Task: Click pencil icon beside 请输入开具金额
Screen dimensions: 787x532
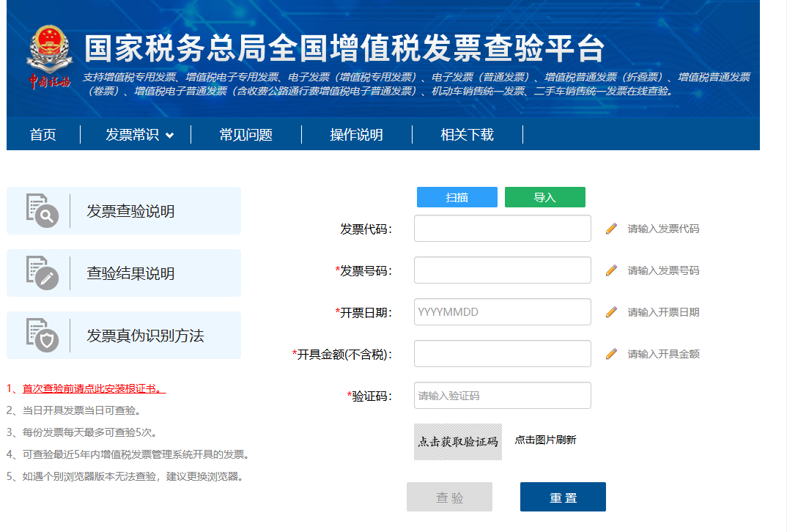Action: tap(611, 354)
